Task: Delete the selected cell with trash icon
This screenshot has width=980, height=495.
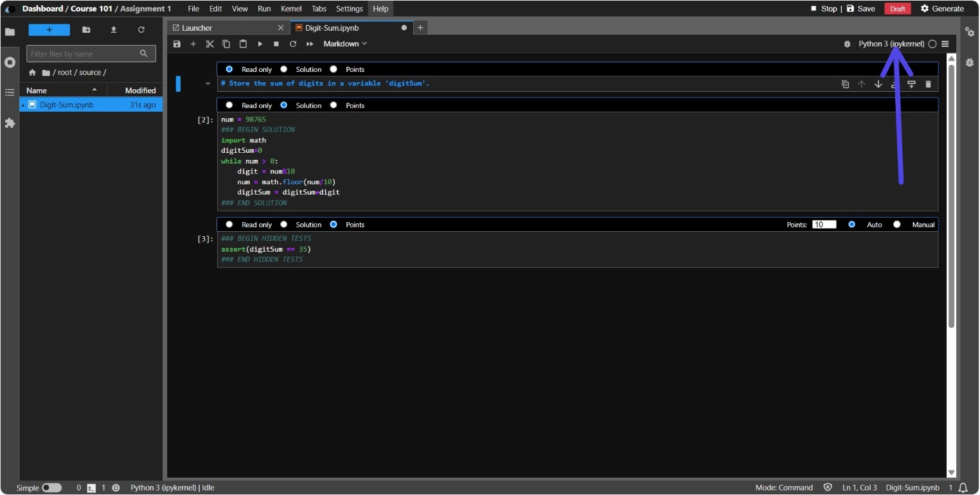Action: [x=928, y=84]
